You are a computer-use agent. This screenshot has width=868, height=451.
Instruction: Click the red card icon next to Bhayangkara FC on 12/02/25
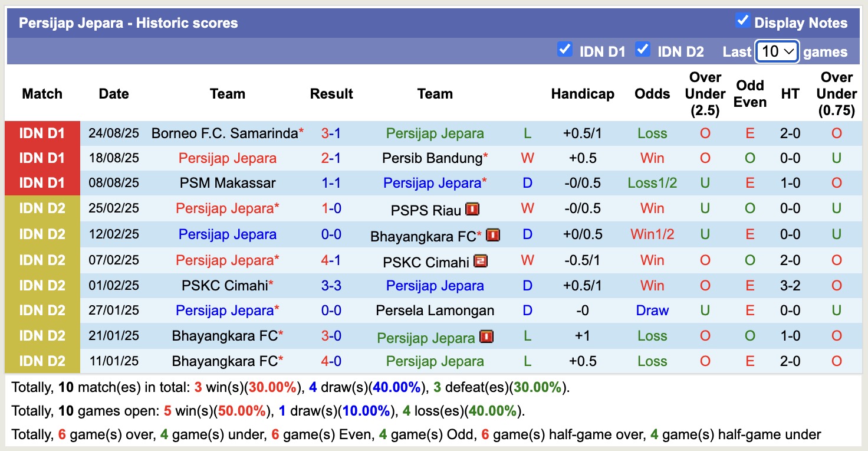click(x=494, y=236)
